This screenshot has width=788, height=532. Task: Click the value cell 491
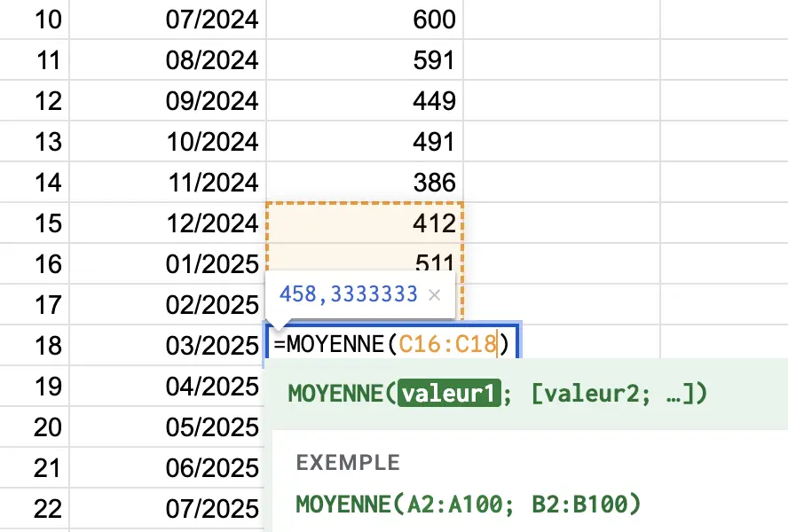coord(365,141)
